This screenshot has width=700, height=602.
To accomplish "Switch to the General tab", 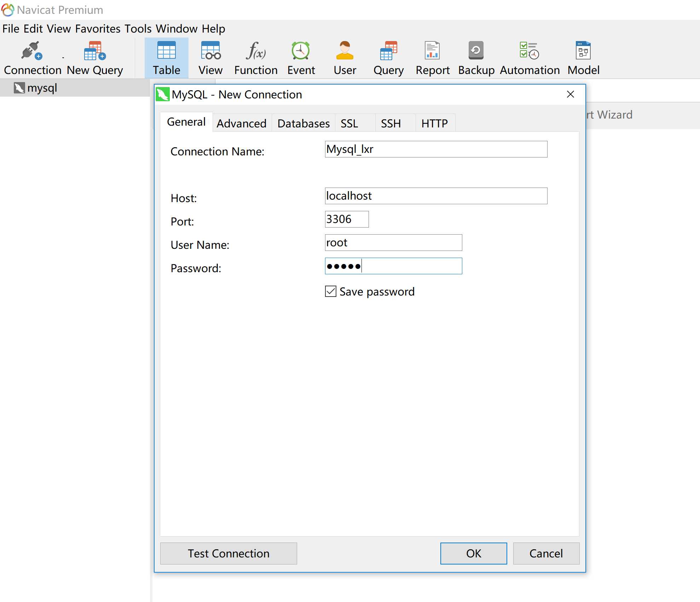I will coord(186,122).
